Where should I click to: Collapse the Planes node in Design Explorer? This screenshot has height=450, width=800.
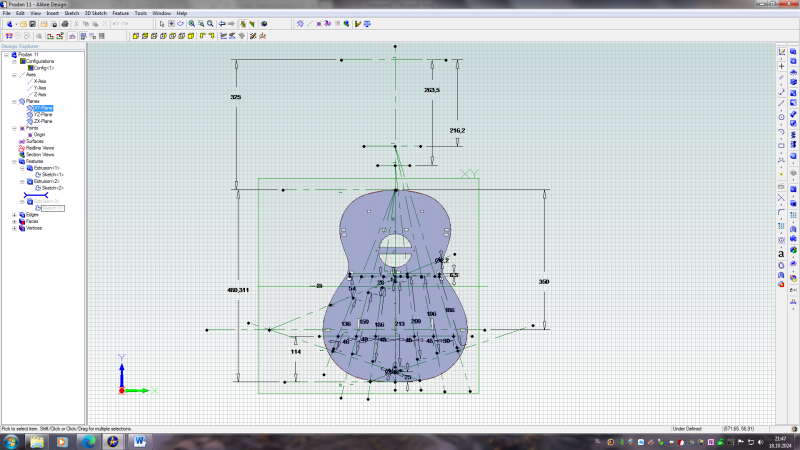tap(14, 101)
